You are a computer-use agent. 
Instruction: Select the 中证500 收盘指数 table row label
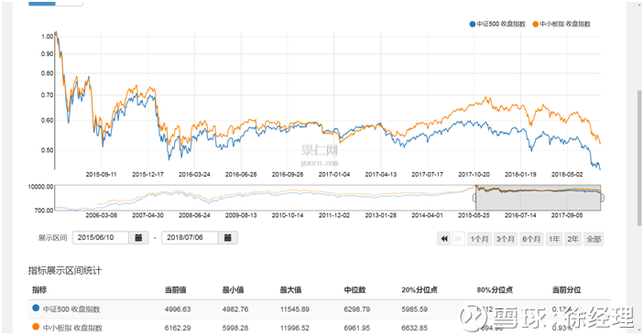click(x=71, y=309)
